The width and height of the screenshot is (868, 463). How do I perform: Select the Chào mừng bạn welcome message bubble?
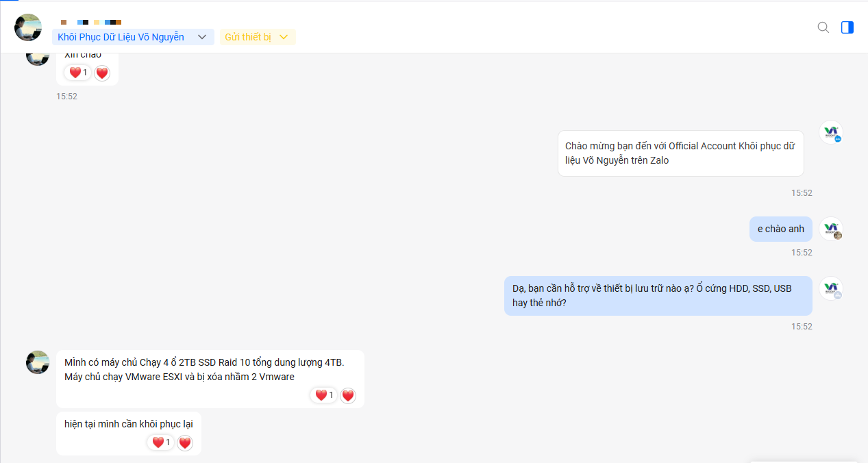click(680, 153)
